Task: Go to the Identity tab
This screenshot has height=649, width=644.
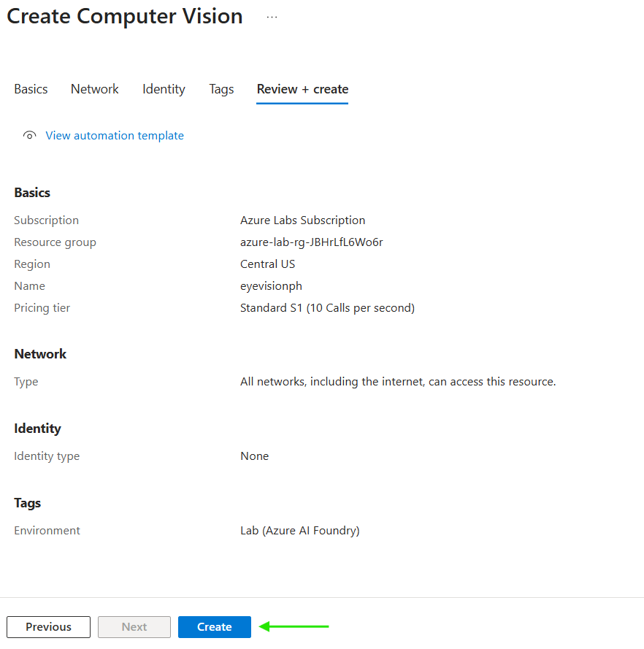Action: pyautogui.click(x=164, y=89)
